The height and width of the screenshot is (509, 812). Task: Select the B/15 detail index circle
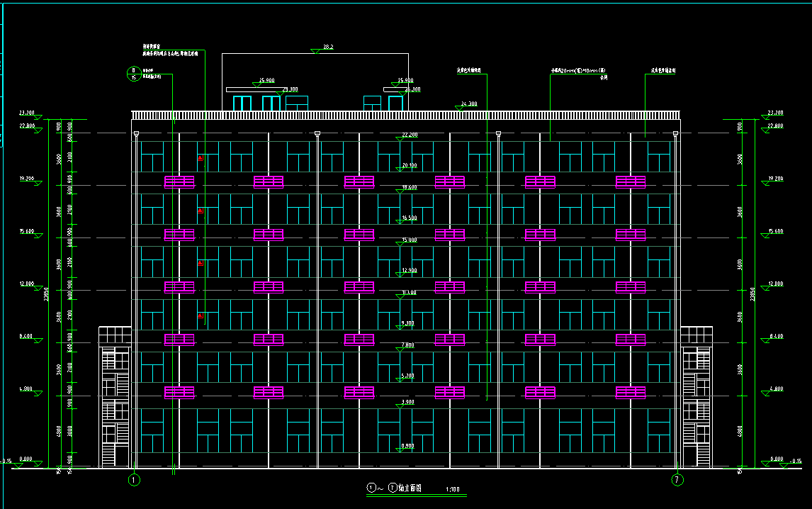(x=133, y=74)
